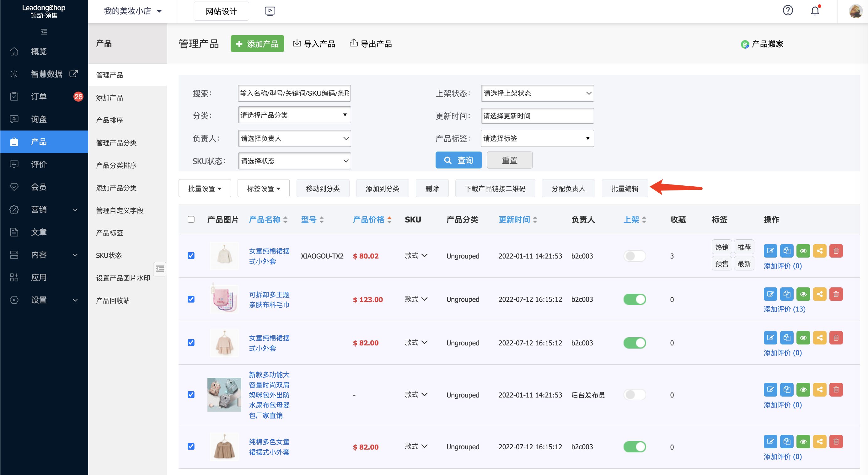Disable the 上架 toggle for 可拆卸多主题亲肤布料毛巾

click(x=635, y=299)
